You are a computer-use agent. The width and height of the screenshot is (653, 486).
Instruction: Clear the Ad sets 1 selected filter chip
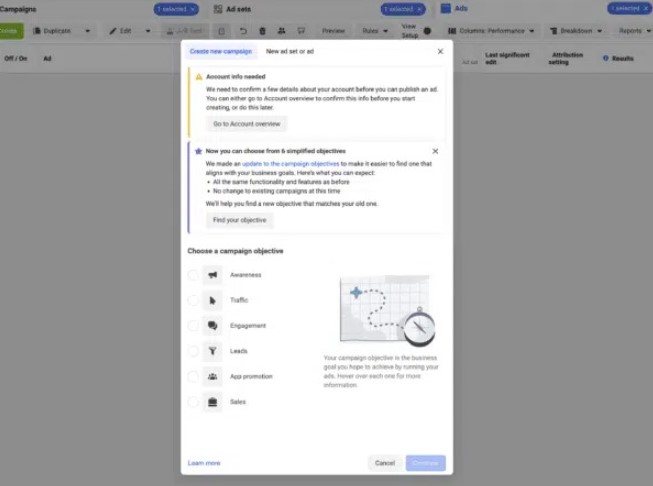tap(419, 9)
